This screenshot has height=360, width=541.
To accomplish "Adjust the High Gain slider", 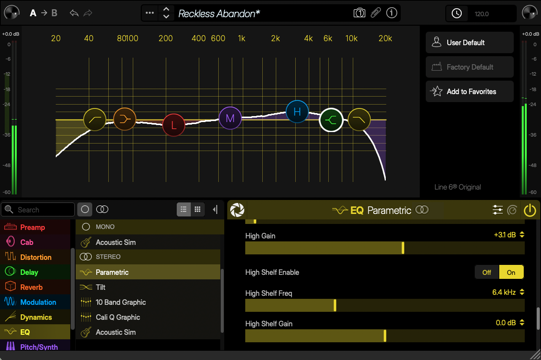I will 385,248.
